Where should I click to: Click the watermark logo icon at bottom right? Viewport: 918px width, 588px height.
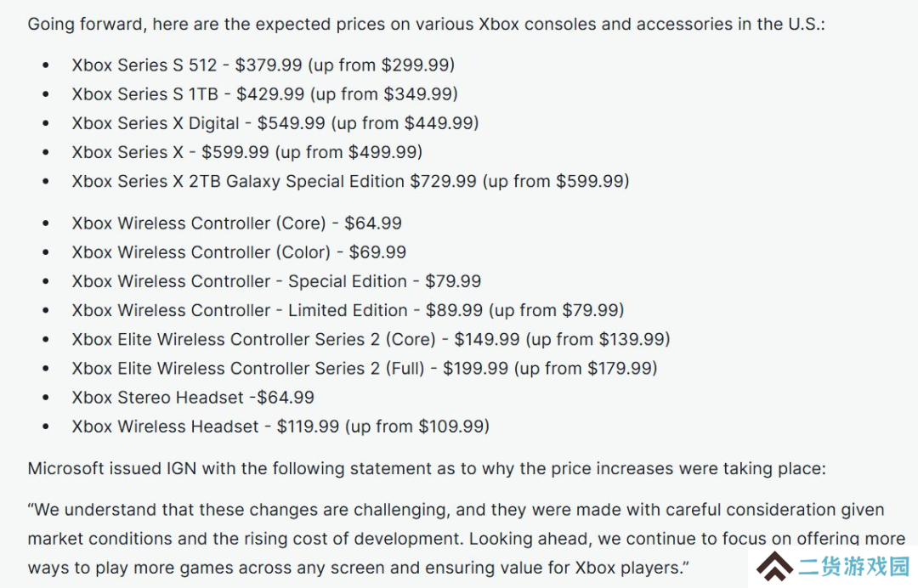(x=774, y=567)
